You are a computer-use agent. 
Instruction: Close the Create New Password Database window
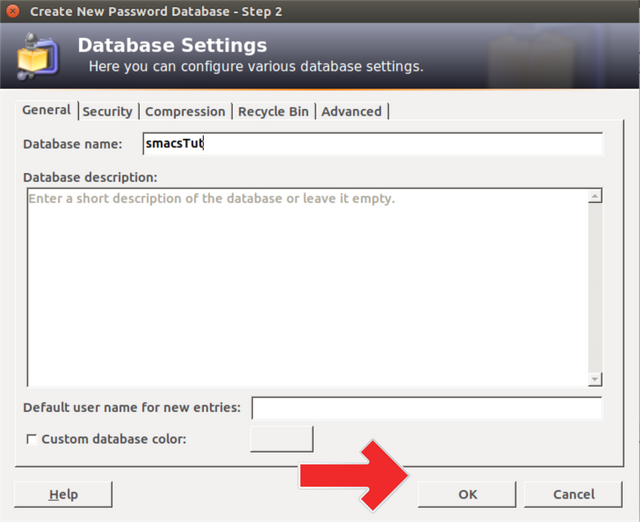[x=11, y=11]
